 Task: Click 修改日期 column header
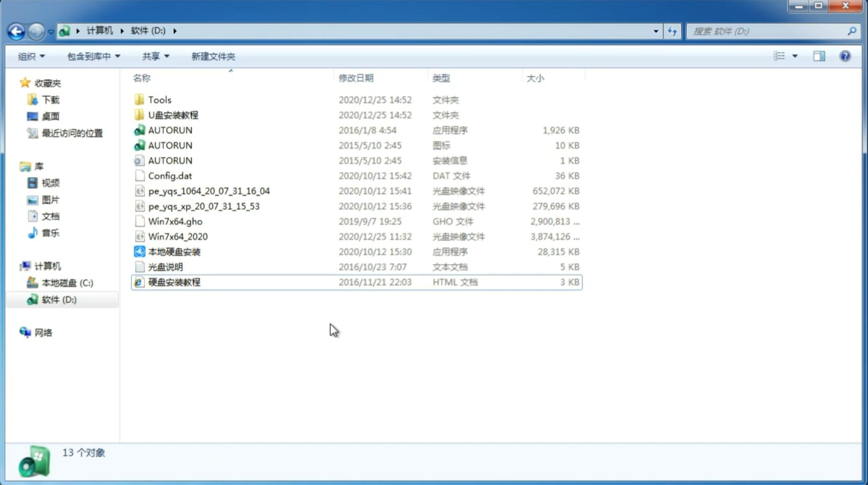357,78
